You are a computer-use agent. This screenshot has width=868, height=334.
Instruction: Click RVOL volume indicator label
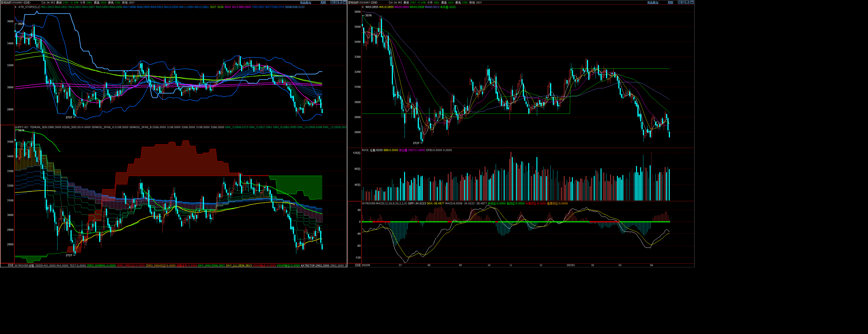[x=365, y=150]
